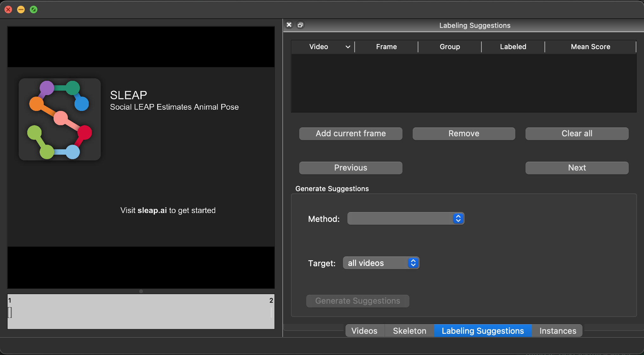The image size is (644, 355).
Task: Sort by Mean Score column header
Action: click(590, 47)
